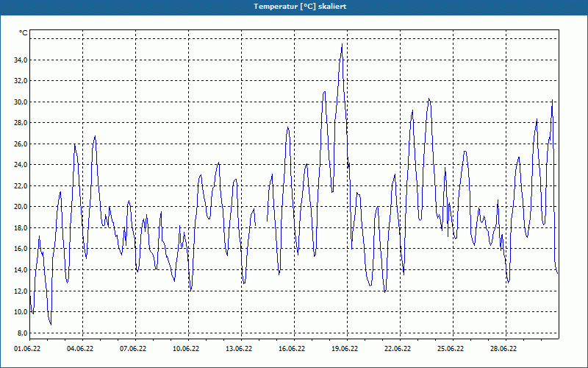The width and height of the screenshot is (588, 368).
Task: Click the y-axis value 26,0
Action: (x=20, y=144)
